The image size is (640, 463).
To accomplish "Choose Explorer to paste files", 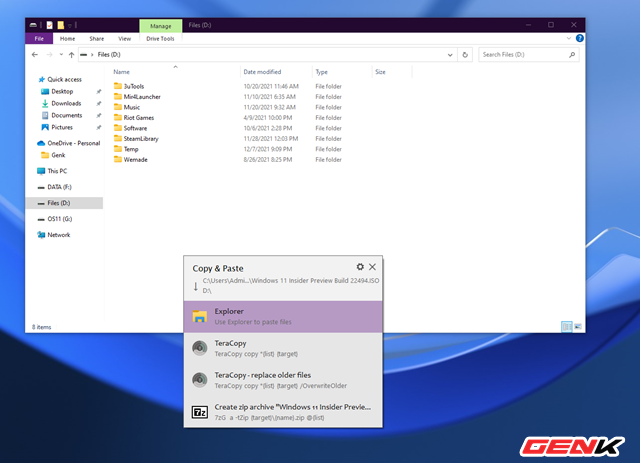I will click(283, 316).
